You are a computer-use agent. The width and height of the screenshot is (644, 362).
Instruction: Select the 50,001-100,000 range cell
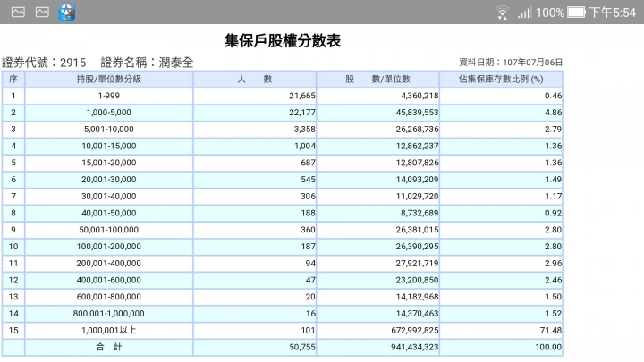(x=109, y=230)
